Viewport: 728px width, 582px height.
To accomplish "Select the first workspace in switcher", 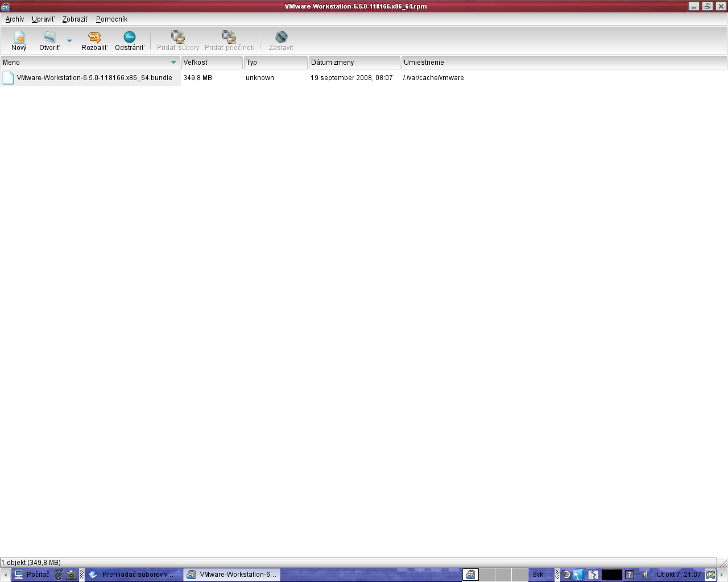I will (x=470, y=575).
